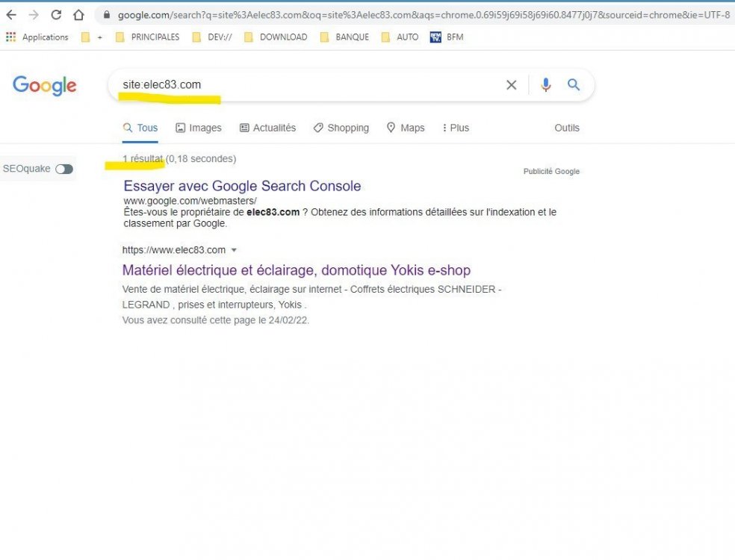Click the Google logo
The width and height of the screenshot is (735, 560).
tap(45, 85)
